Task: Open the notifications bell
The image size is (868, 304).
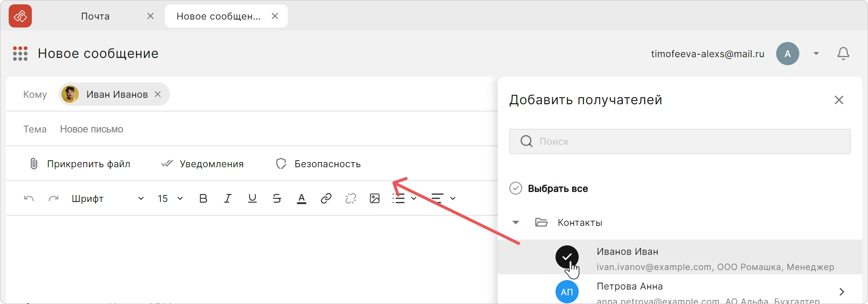Action: pos(843,54)
